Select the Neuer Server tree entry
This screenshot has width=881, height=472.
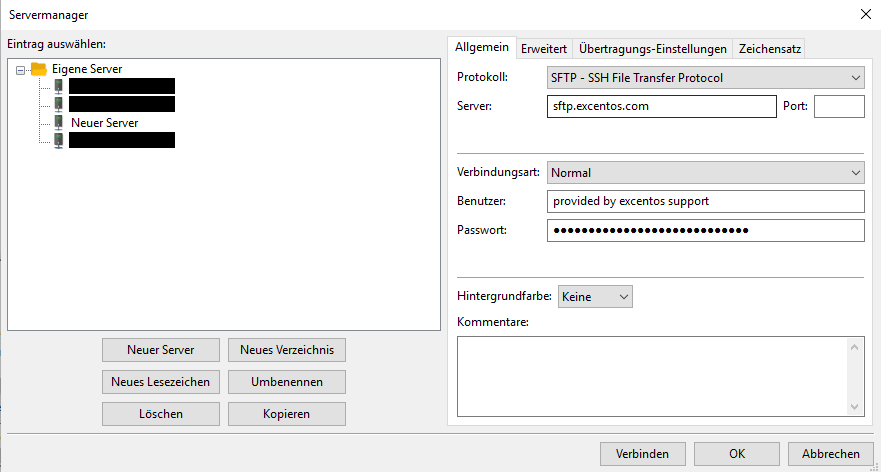(x=105, y=122)
